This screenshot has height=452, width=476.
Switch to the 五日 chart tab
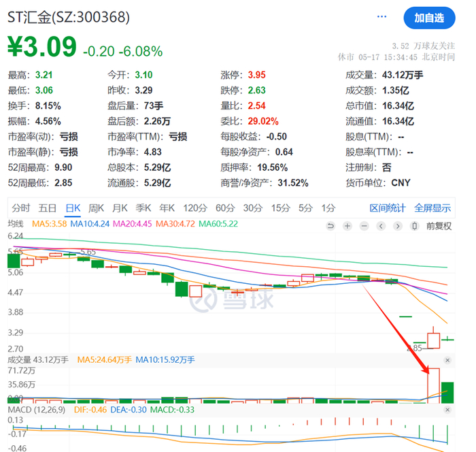[48, 208]
